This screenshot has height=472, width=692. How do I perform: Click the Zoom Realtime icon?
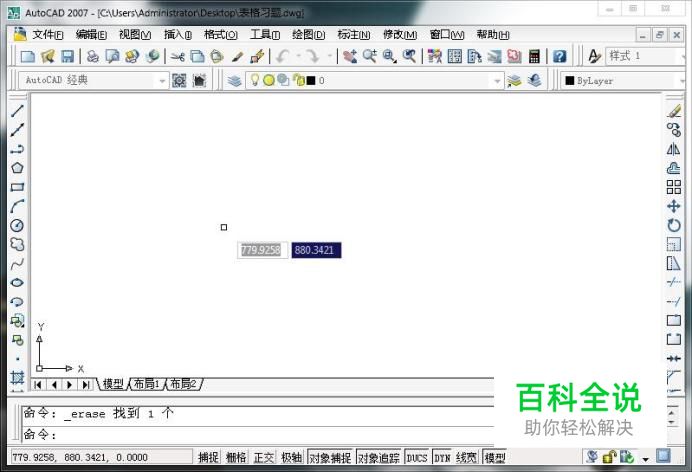click(370, 56)
